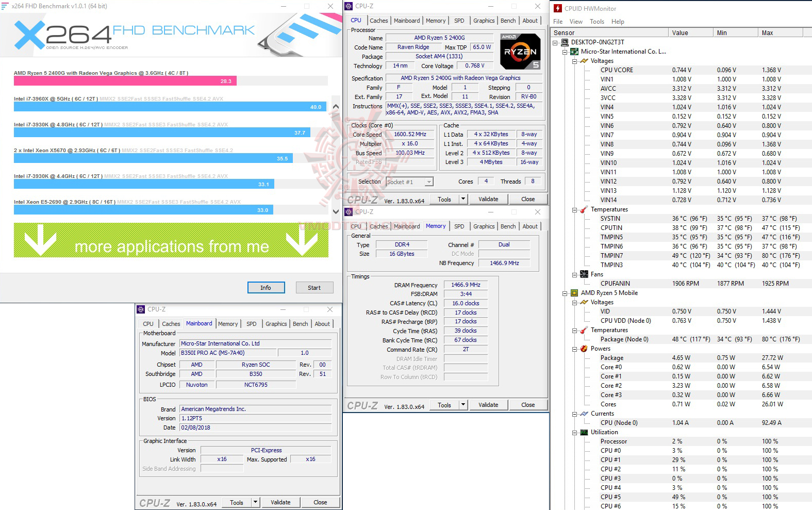
Task: Click the title icon of the CPU-Z Mainboard window
Action: (x=141, y=309)
